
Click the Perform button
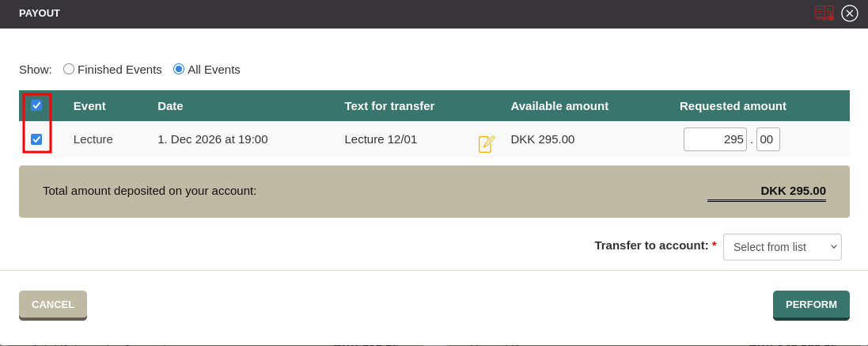811,304
